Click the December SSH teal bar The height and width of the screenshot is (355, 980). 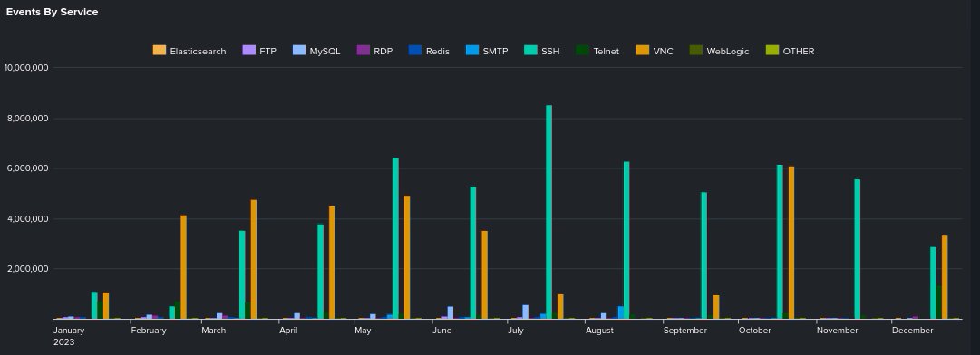(x=933, y=283)
